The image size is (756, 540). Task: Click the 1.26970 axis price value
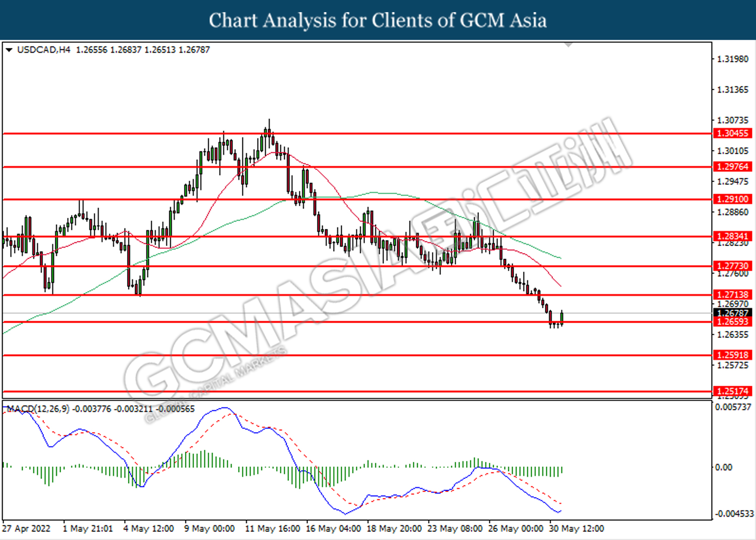pyautogui.click(x=733, y=304)
